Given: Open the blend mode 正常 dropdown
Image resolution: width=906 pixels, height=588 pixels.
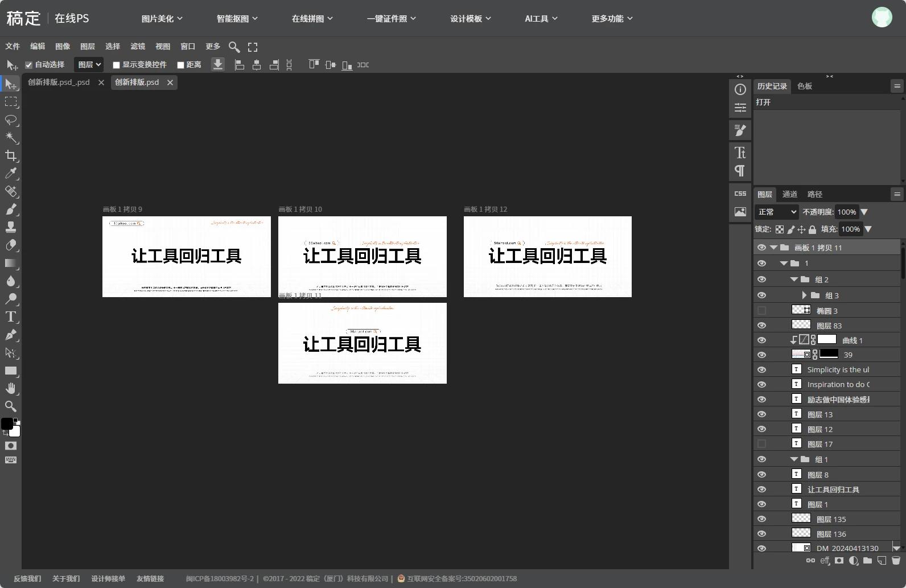Looking at the screenshot, I should coord(777,212).
